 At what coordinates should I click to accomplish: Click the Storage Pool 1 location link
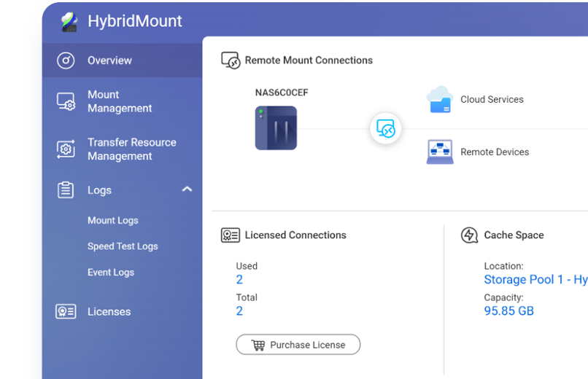coord(536,279)
